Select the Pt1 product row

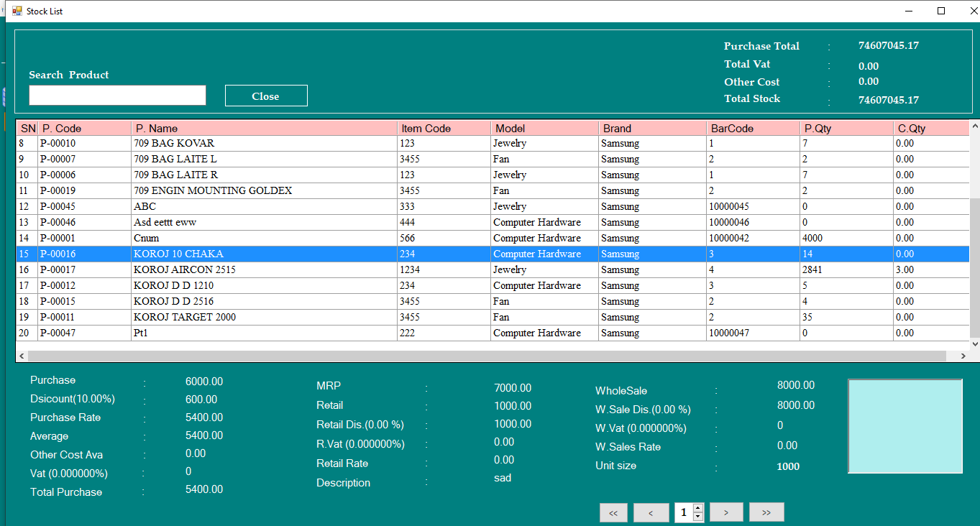coord(216,333)
